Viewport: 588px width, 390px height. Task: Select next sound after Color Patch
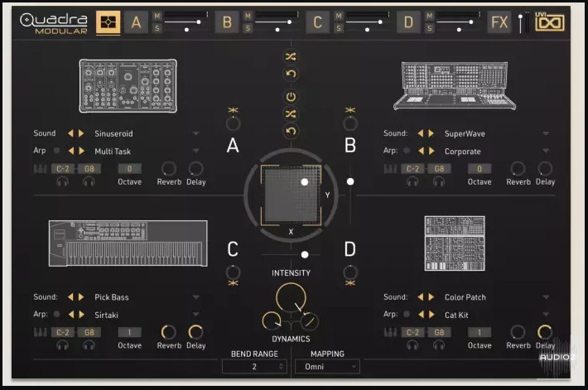pos(431,297)
